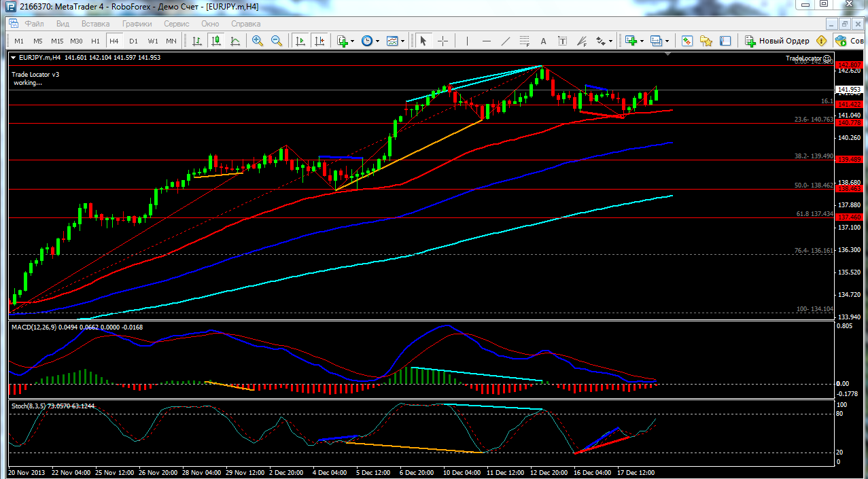Expand the chart periods clock dropdown
This screenshot has width=868, height=479.
(370, 41)
